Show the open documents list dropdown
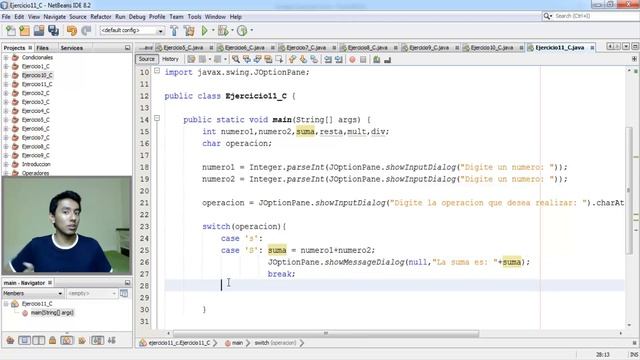The height and width of the screenshot is (360, 640). (626, 47)
